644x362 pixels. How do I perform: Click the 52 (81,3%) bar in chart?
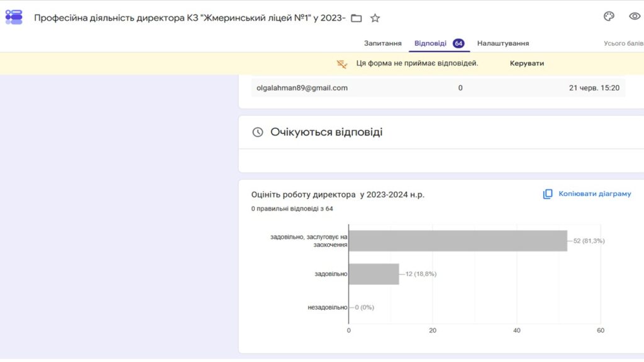(x=458, y=241)
